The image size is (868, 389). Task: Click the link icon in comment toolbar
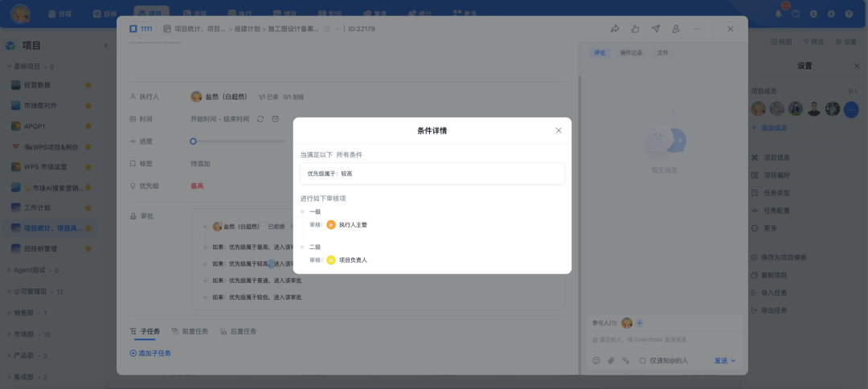[626, 360]
